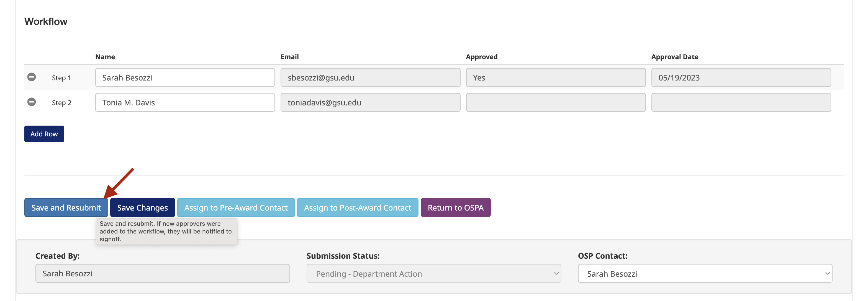868x301 pixels.
Task: Select the sbesozzi@gsu.edu email field
Action: click(x=370, y=78)
